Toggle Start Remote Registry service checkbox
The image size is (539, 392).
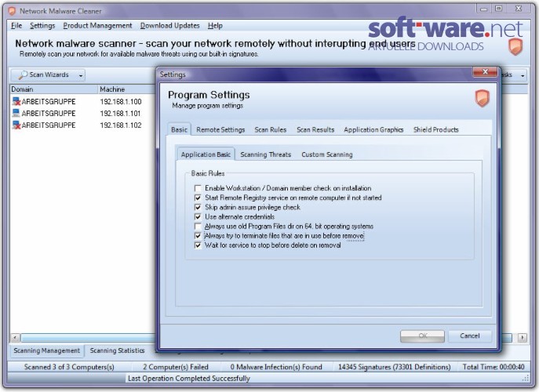(x=198, y=198)
